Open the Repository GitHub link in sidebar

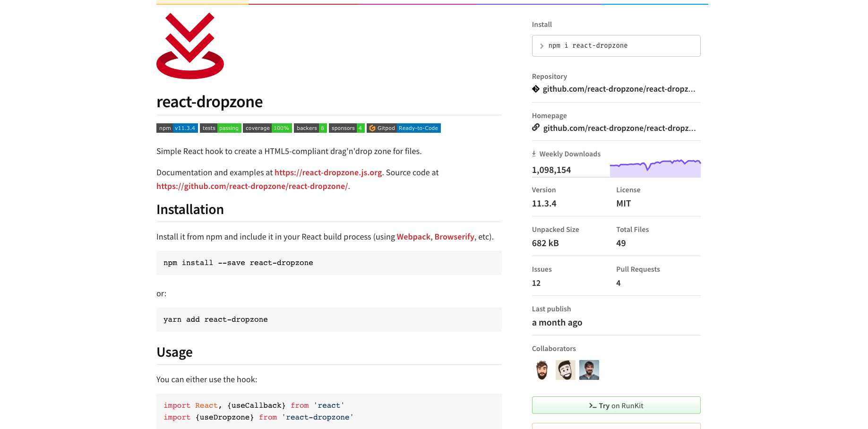[619, 89]
